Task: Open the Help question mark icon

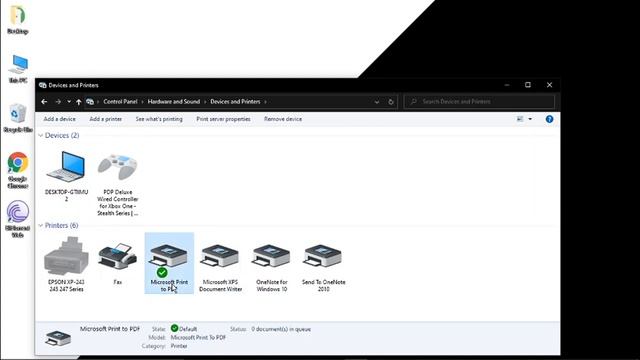Action: point(549,119)
